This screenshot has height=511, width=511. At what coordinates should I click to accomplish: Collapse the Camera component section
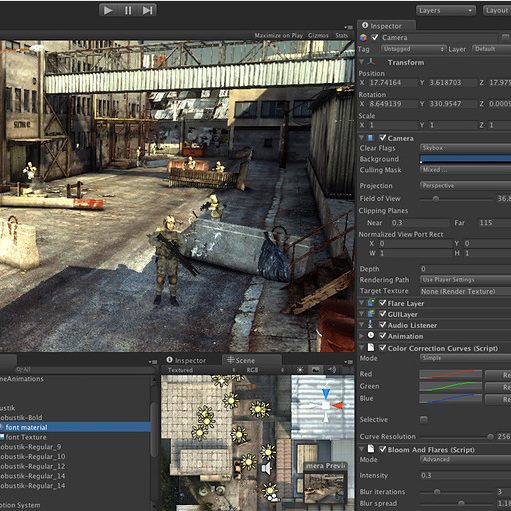point(361,138)
